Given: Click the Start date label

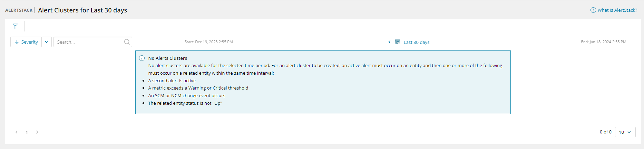Looking at the screenshot, I should pyautogui.click(x=208, y=42).
